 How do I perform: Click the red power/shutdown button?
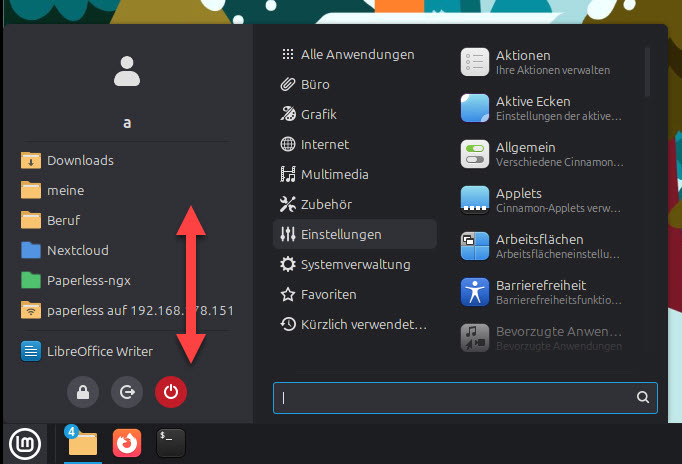(171, 393)
